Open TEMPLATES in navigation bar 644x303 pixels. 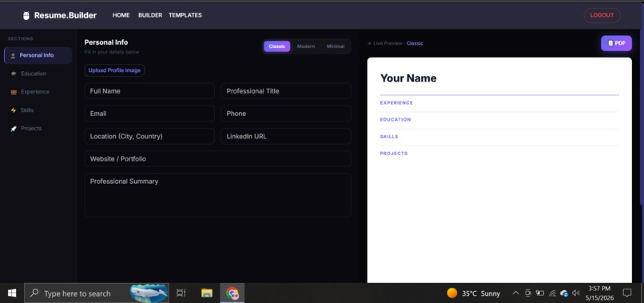coord(185,15)
